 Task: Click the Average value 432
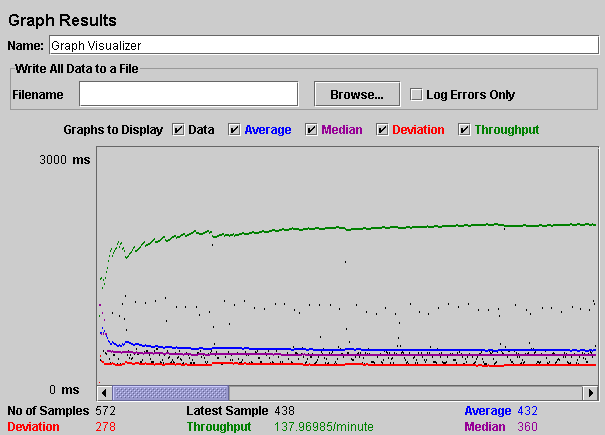point(527,411)
